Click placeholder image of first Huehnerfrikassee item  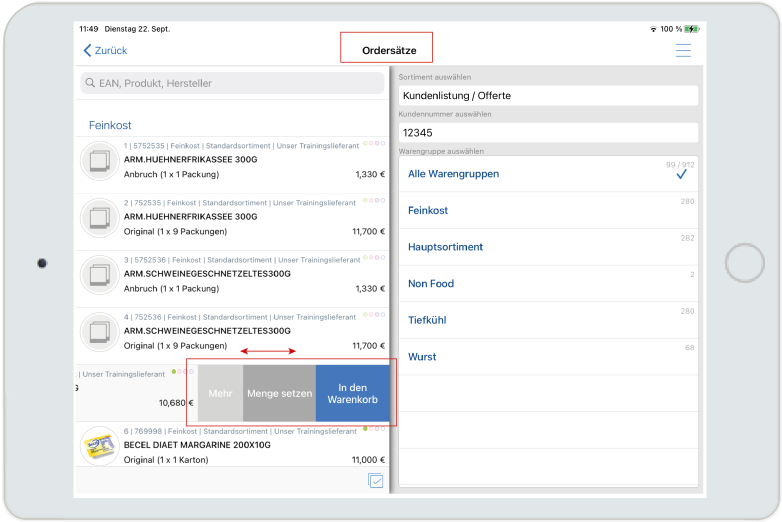tap(100, 161)
